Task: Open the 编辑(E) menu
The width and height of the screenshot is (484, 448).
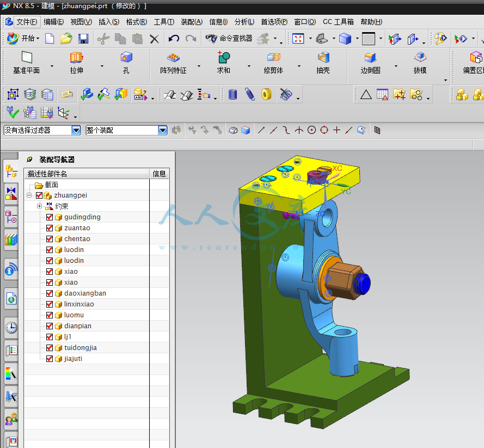Action: pos(54,22)
